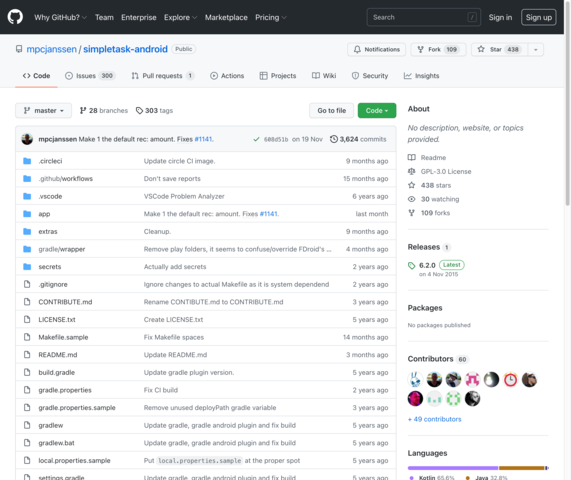Click the Readme book icon

[x=411, y=157]
